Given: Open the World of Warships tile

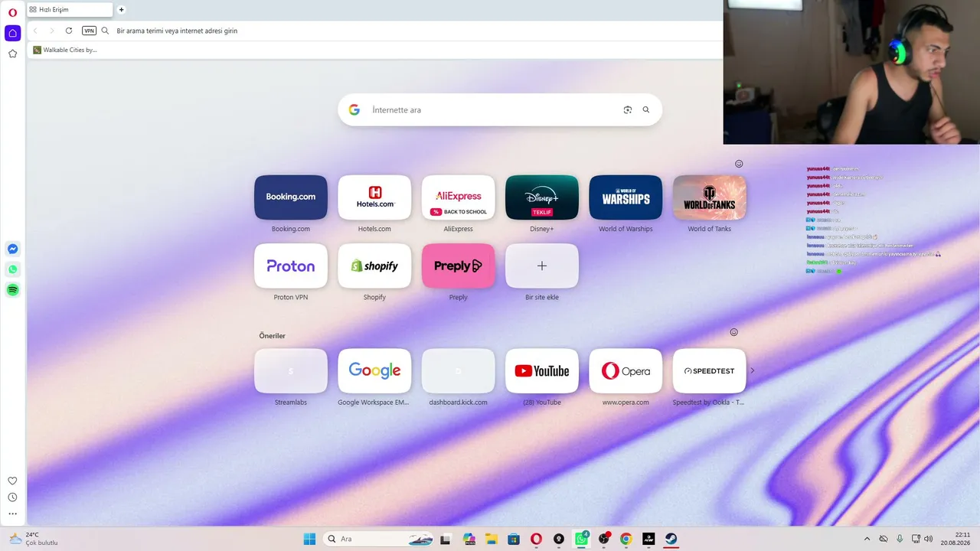Looking at the screenshot, I should pyautogui.click(x=626, y=197).
